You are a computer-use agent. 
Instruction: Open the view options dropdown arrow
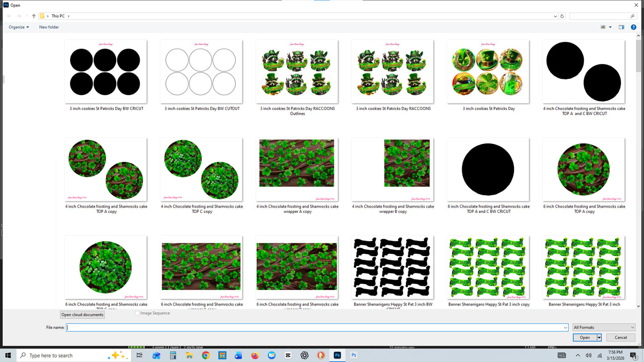[x=611, y=27]
